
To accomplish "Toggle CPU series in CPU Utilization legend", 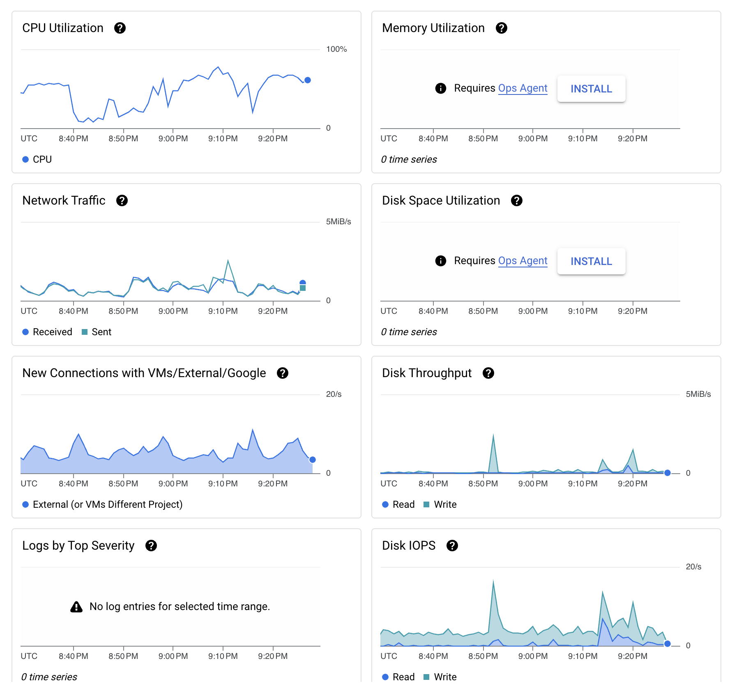I will [37, 159].
